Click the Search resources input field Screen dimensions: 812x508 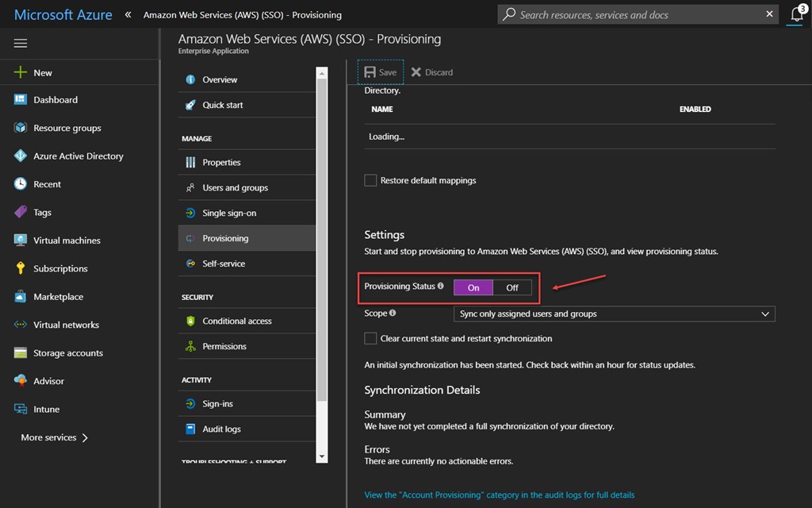click(639, 14)
